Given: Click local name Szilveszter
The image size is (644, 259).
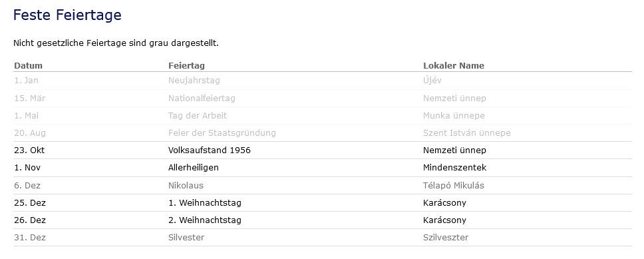Looking at the screenshot, I should point(446,238).
